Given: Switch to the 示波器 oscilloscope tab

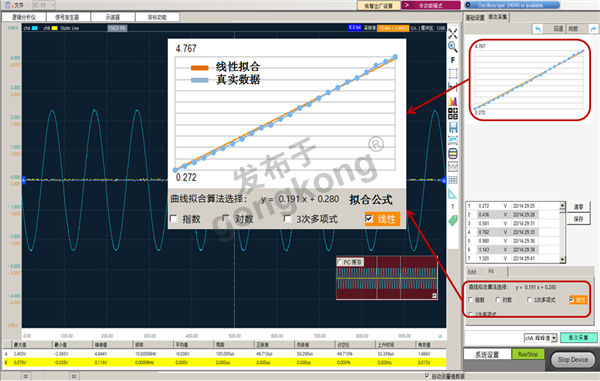Looking at the screenshot, I should 113,17.
